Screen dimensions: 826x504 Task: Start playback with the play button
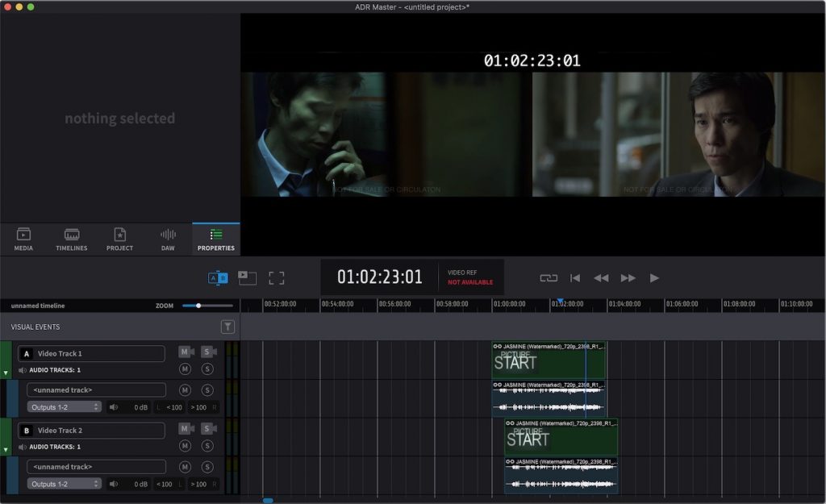click(654, 277)
